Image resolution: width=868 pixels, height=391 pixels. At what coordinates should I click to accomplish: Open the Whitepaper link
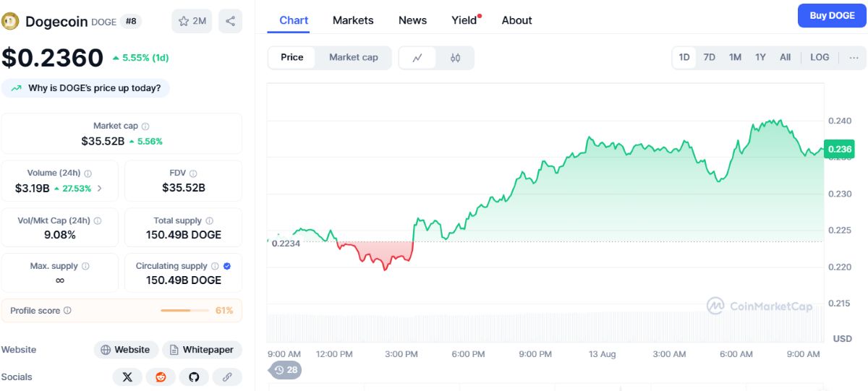[202, 350]
